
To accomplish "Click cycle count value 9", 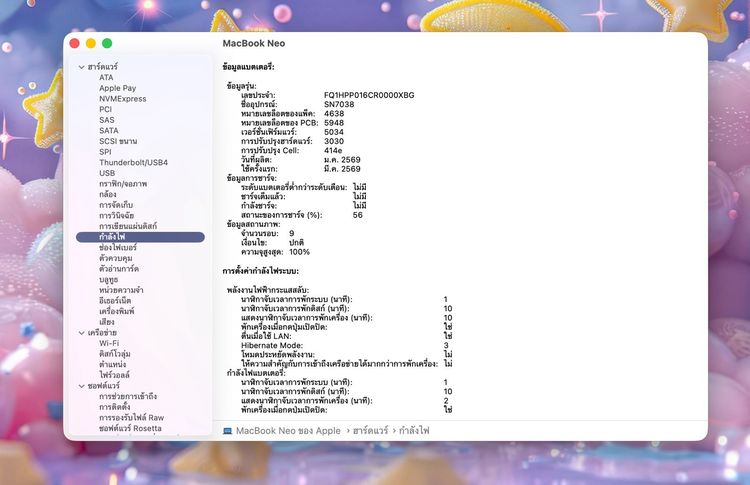I will 291,233.
